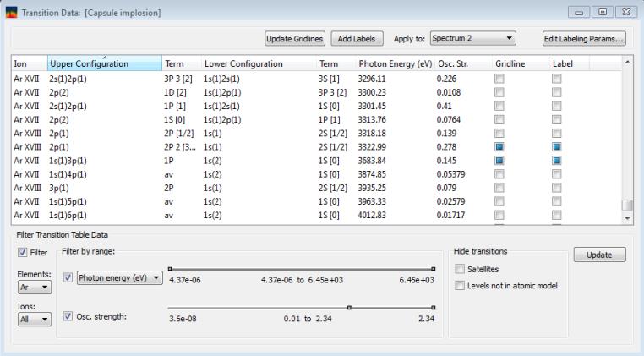Sort table by Photon Energy column
Image resolution: width=644 pixels, height=356 pixels.
click(395, 64)
